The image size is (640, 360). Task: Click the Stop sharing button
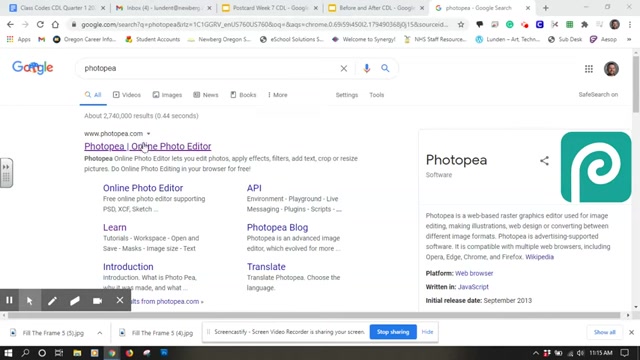click(x=393, y=332)
